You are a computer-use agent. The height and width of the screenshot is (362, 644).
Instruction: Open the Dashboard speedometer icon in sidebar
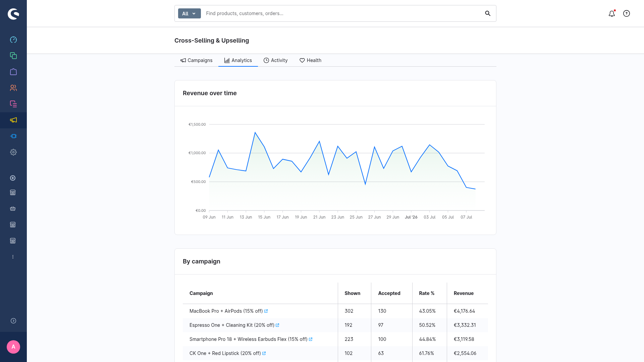tap(13, 40)
